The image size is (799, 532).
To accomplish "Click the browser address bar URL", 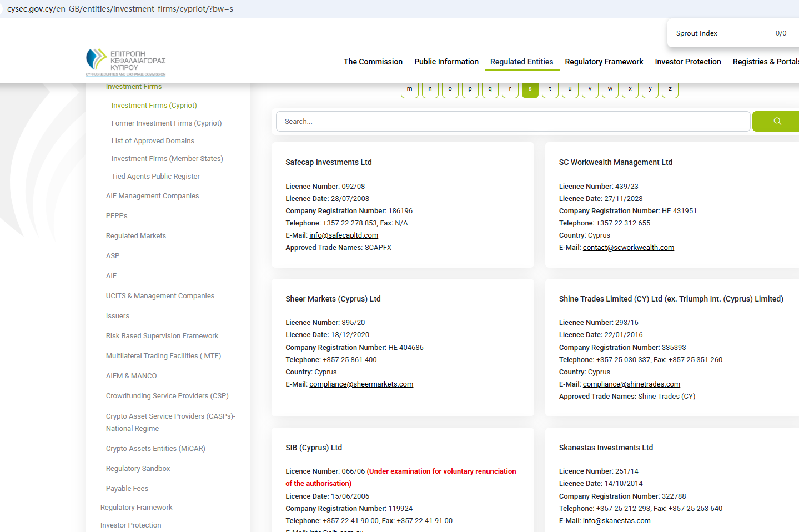I will click(x=120, y=9).
